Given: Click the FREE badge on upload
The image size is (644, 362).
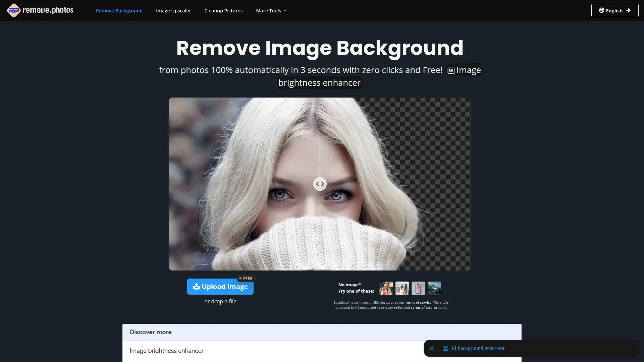Looking at the screenshot, I should [246, 279].
